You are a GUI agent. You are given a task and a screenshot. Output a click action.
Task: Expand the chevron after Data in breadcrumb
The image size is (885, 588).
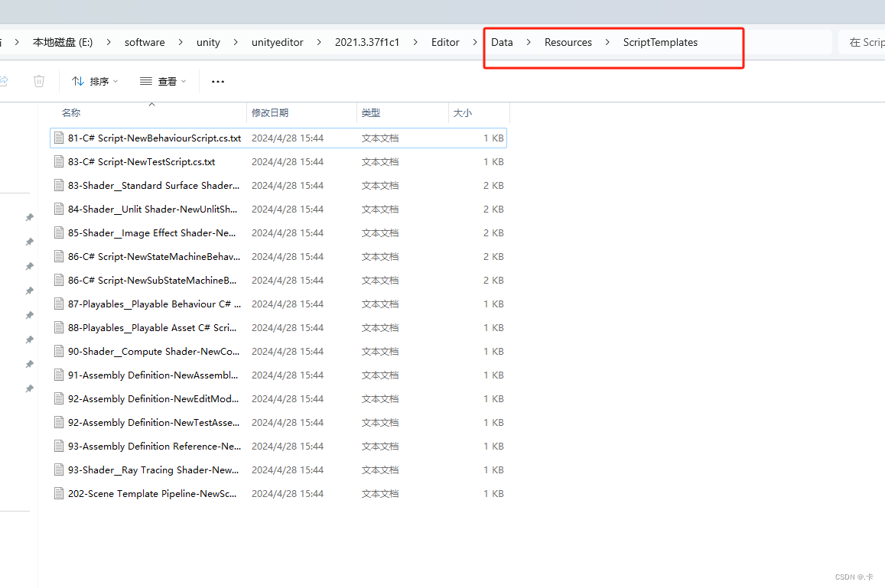tap(529, 42)
